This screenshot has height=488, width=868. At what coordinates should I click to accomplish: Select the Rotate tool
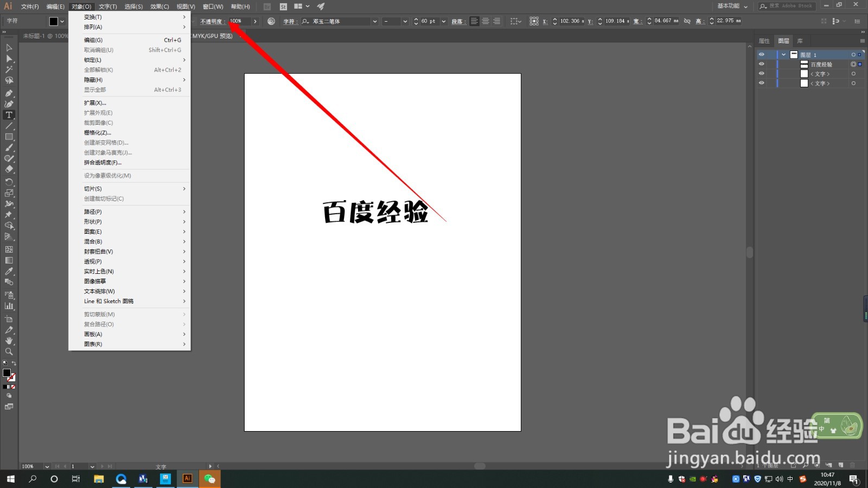click(x=9, y=182)
